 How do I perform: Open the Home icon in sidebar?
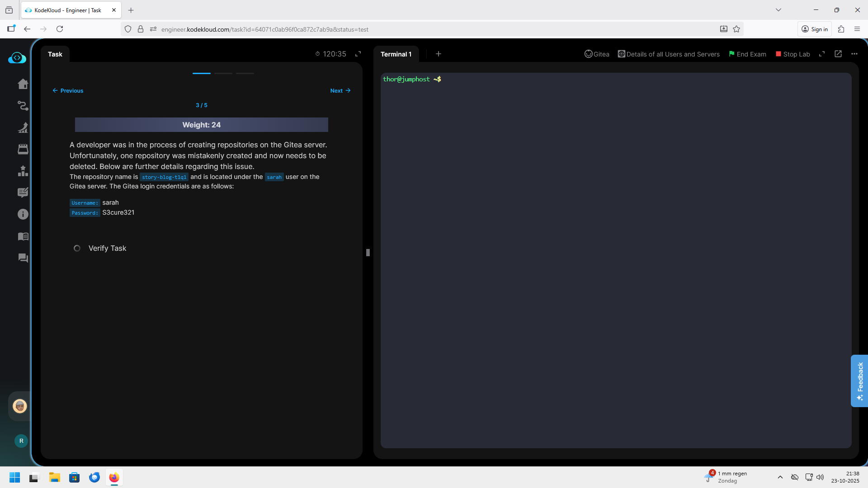[23, 84]
